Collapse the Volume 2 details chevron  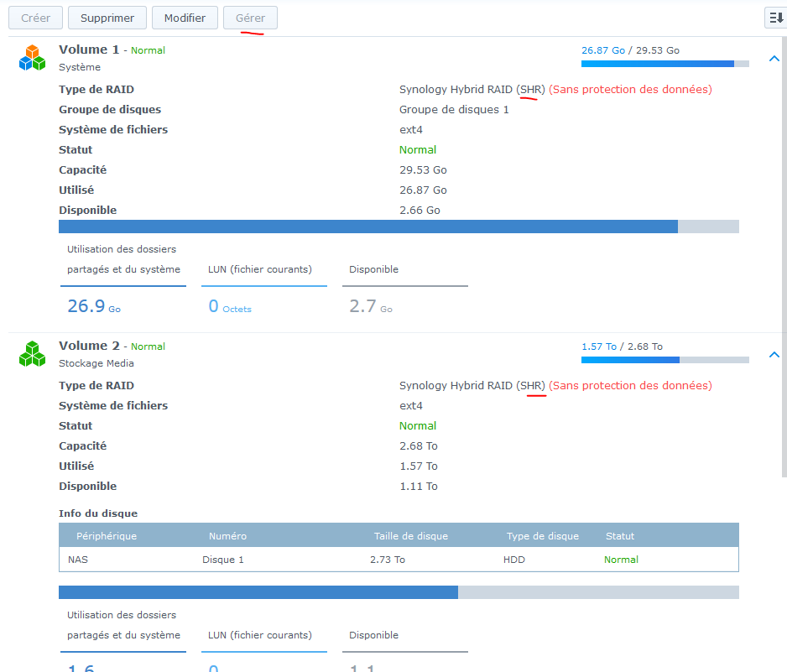point(774,355)
